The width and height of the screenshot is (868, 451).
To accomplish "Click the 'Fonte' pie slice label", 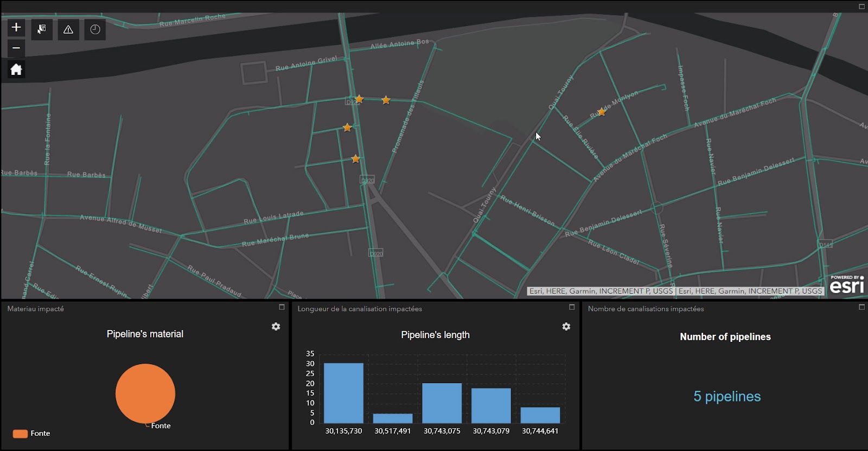I will [161, 425].
